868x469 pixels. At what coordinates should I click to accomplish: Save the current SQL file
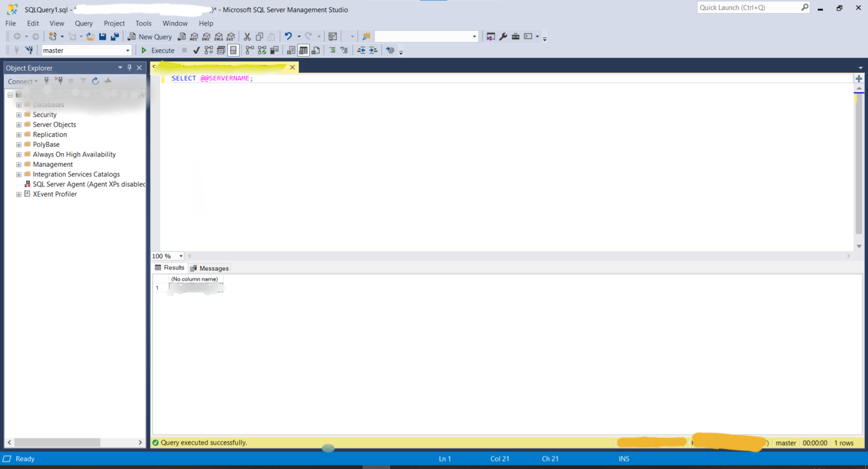pyautogui.click(x=102, y=36)
